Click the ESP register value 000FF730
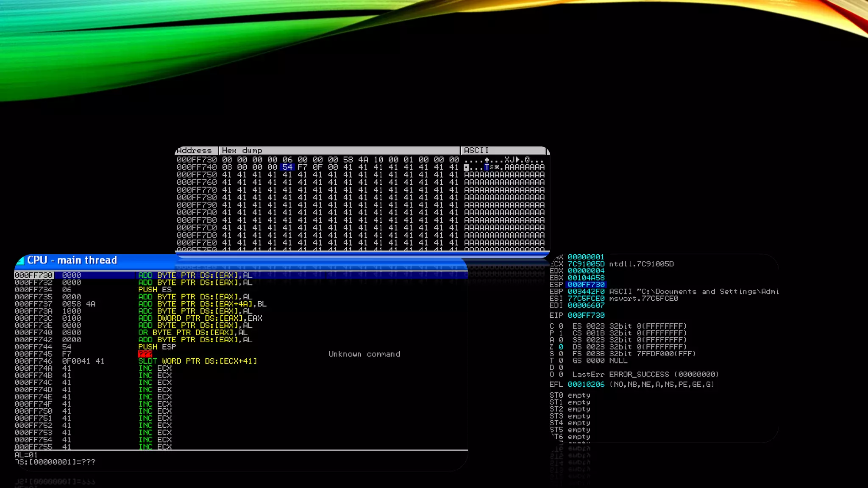 pyautogui.click(x=586, y=285)
